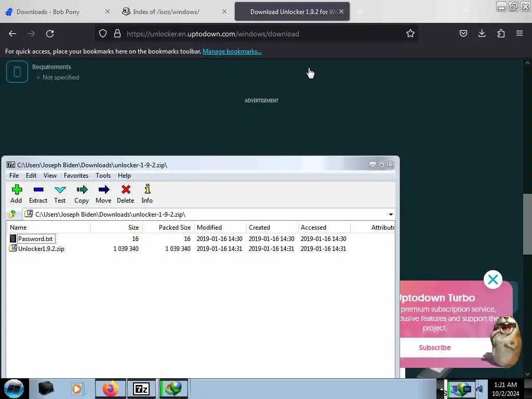Click the Requirements device icon

17,72
